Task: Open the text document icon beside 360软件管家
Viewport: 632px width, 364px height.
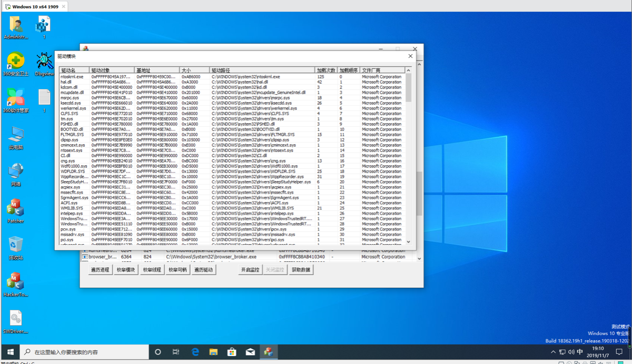Action: tap(44, 100)
